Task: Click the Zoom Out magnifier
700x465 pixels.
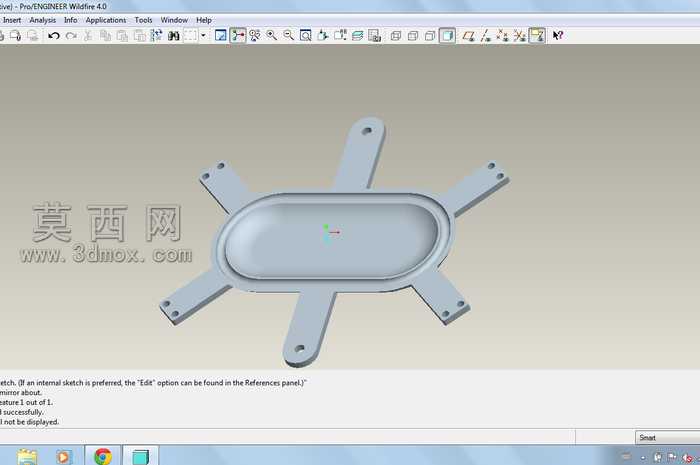Action: coord(289,36)
